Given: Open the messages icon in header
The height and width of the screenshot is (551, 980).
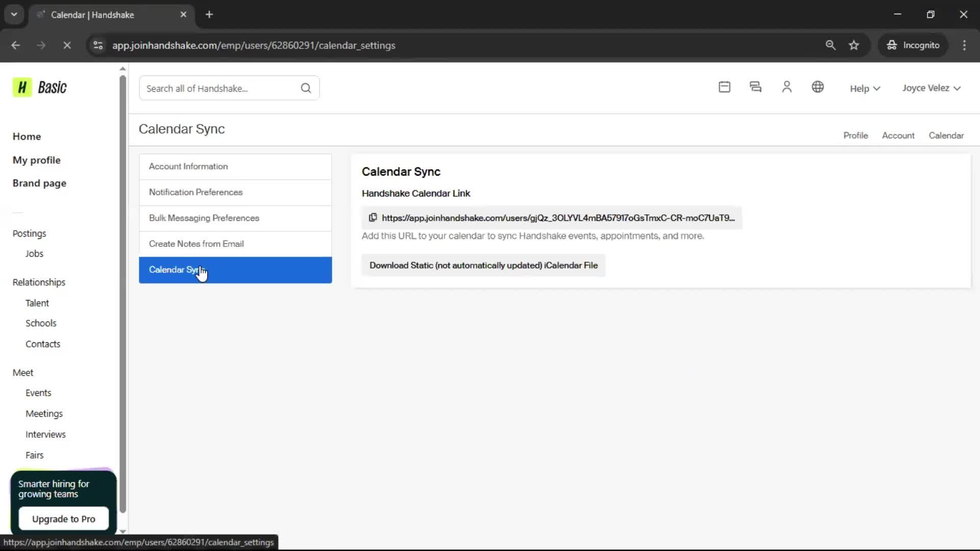Looking at the screenshot, I should tap(755, 87).
